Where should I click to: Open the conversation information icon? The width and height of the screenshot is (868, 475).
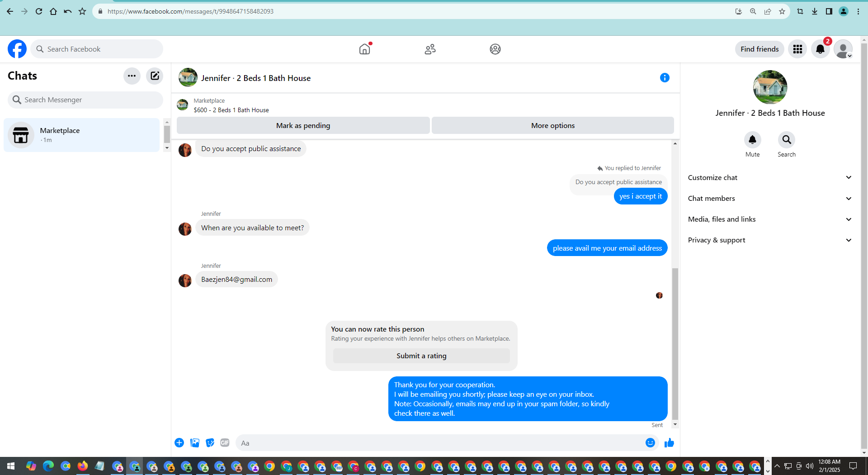click(x=665, y=78)
